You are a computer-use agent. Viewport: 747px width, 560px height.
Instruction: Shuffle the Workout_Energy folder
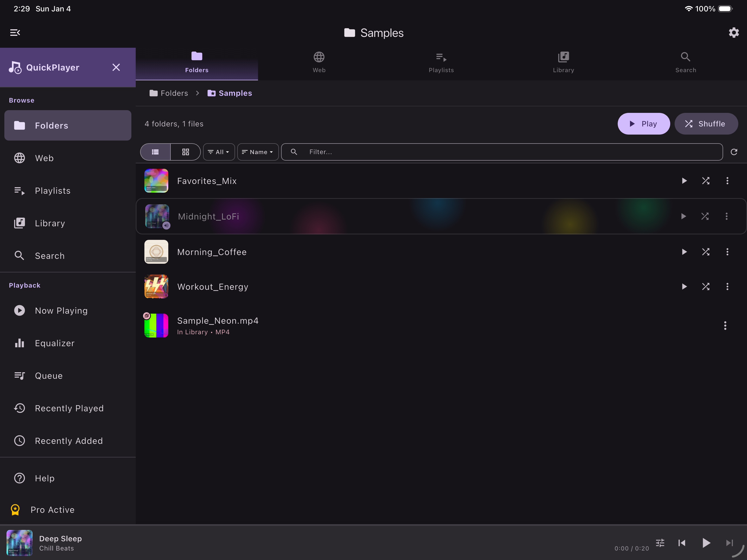tap(706, 286)
